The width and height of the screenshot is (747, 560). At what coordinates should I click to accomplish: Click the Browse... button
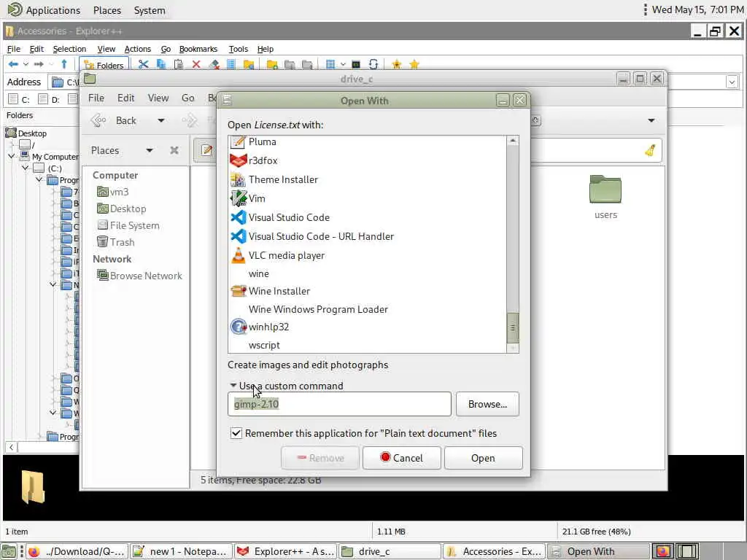[487, 404]
